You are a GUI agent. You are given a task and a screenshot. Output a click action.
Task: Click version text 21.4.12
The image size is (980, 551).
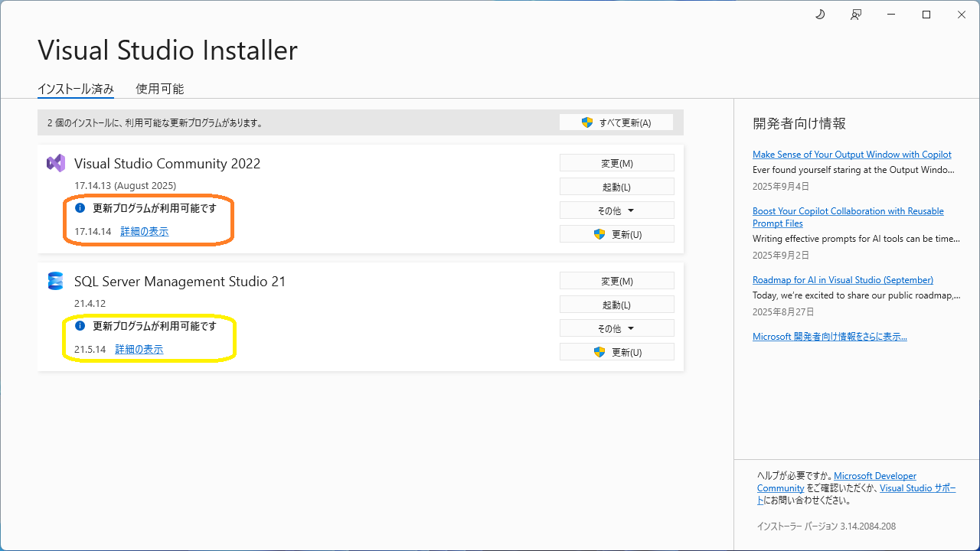pos(90,304)
